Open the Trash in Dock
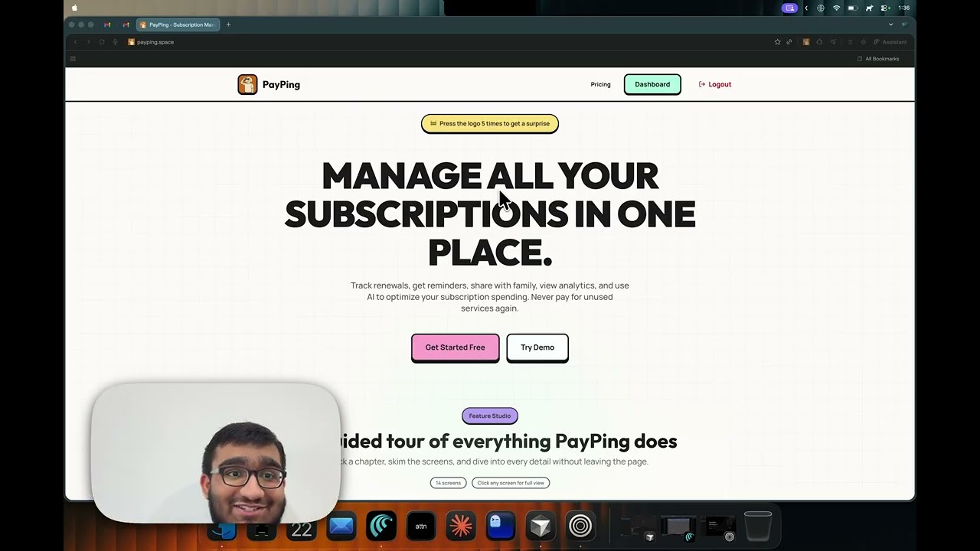Screen dimensions: 980x551 (758, 526)
